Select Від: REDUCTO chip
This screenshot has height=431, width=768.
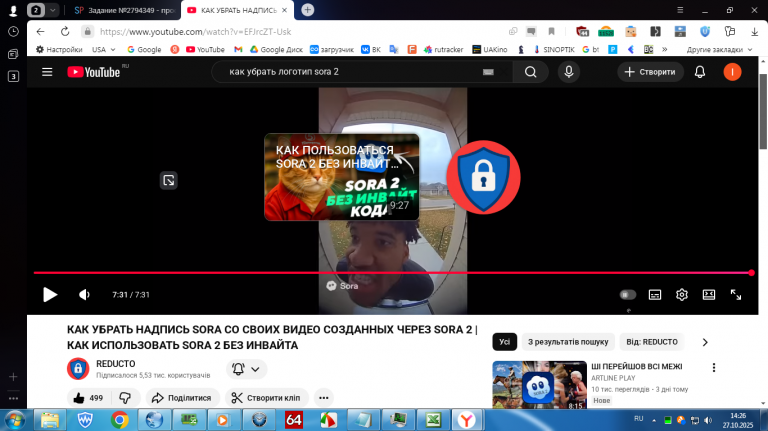pyautogui.click(x=652, y=342)
